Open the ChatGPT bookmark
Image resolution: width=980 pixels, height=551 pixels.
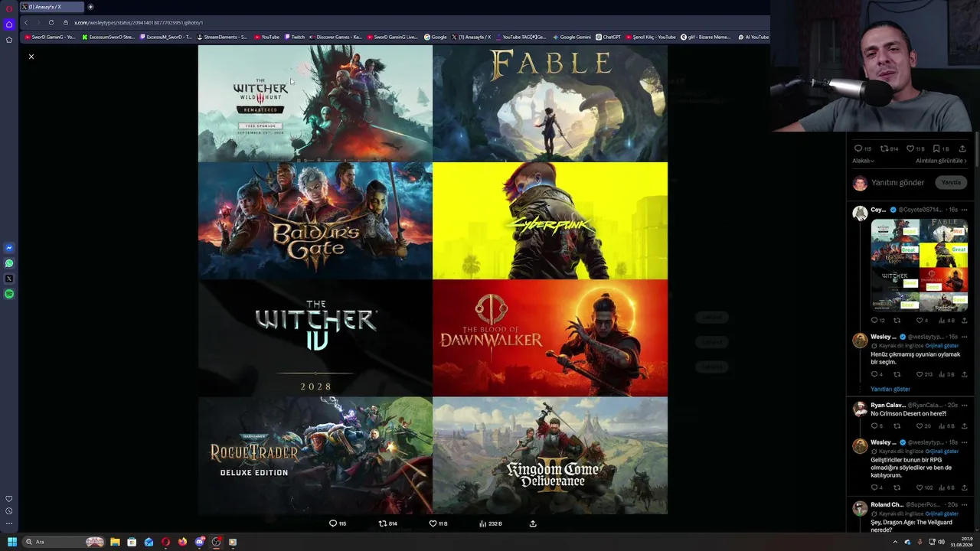click(608, 37)
